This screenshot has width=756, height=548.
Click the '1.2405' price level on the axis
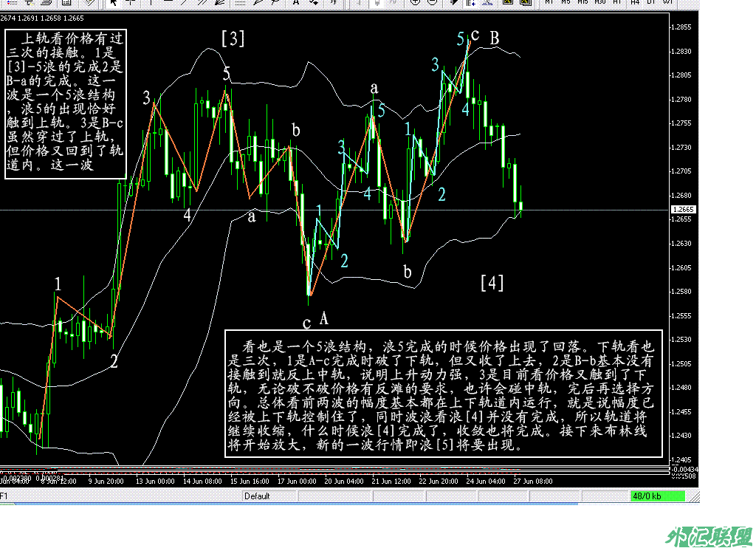click(682, 459)
